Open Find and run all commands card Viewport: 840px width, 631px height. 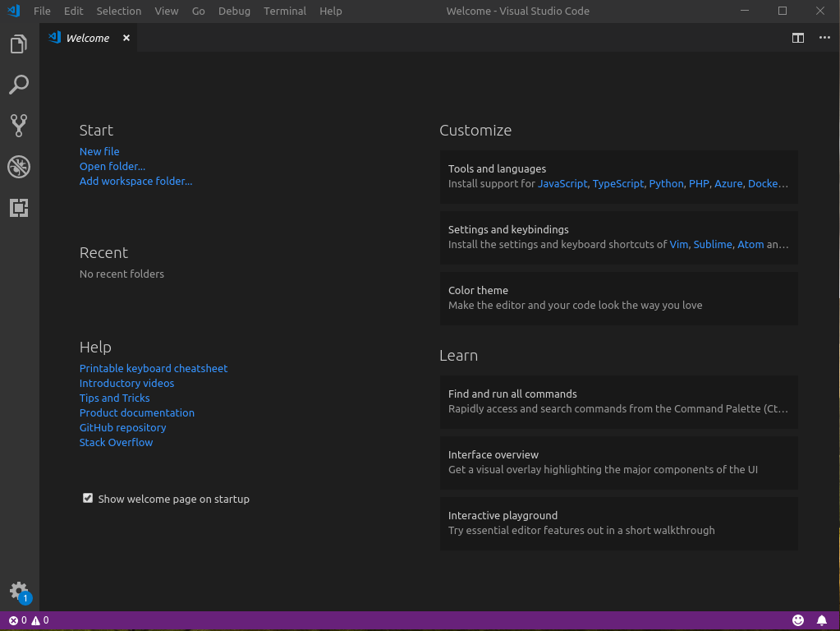point(619,402)
